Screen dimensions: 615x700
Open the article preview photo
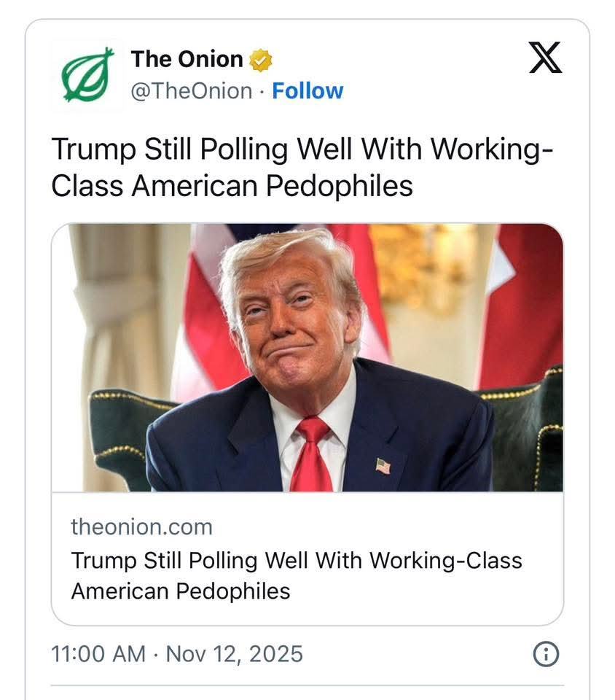point(307,357)
